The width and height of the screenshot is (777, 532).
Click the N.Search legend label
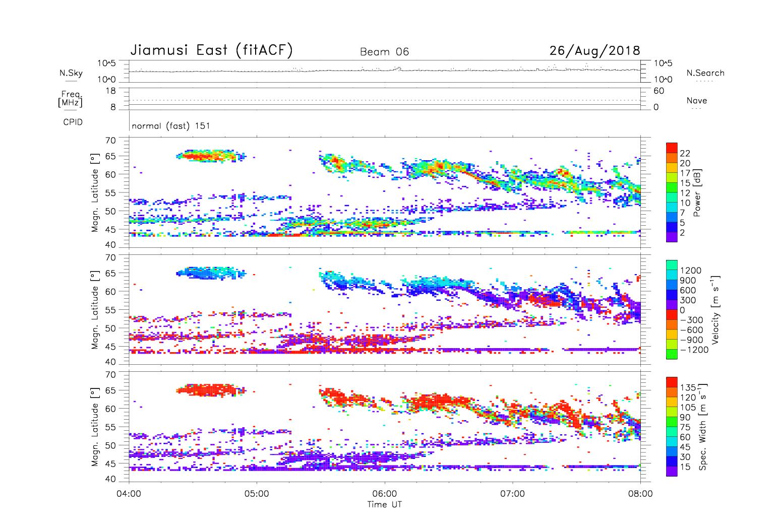[x=705, y=73]
